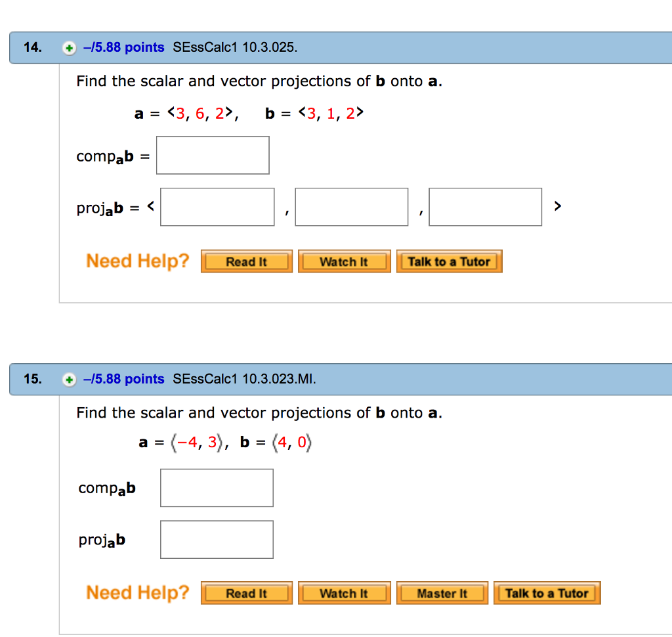Click the first proj a b component box
672x637 pixels.
coord(217,206)
